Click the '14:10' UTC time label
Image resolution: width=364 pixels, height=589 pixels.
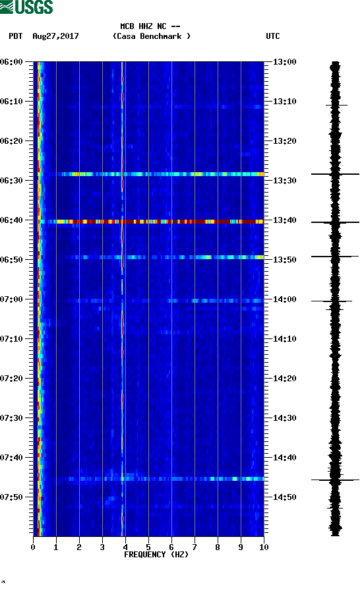click(x=284, y=339)
